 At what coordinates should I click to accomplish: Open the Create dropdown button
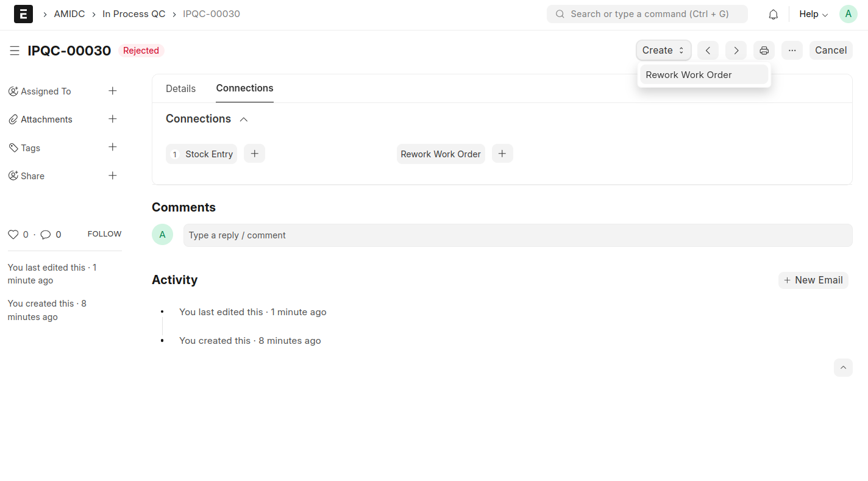coord(663,51)
